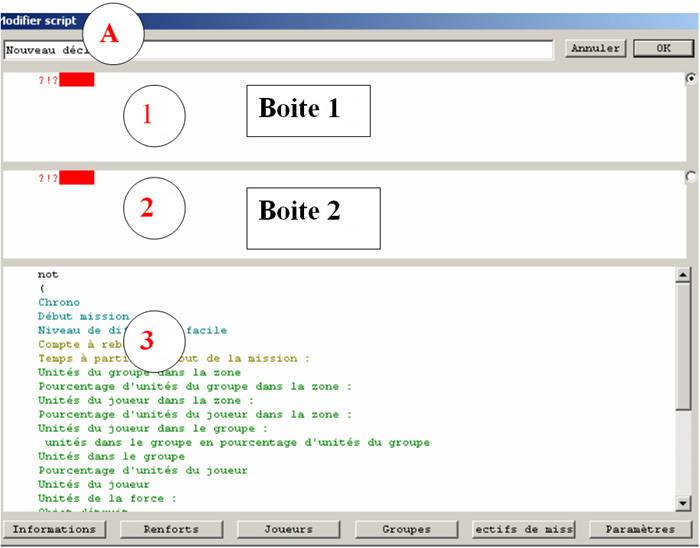Open the mission objectives tab
Image resolution: width=700 pixels, height=548 pixels.
coord(523,529)
